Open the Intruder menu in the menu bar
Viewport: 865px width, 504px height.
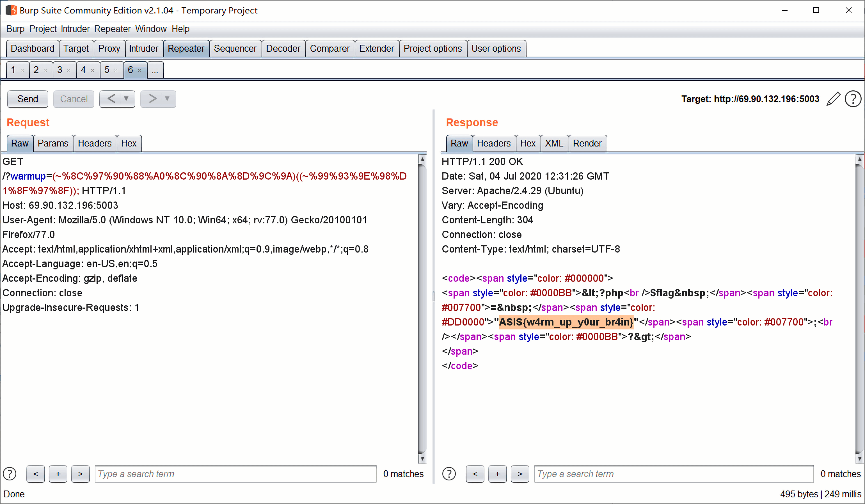tap(75, 29)
